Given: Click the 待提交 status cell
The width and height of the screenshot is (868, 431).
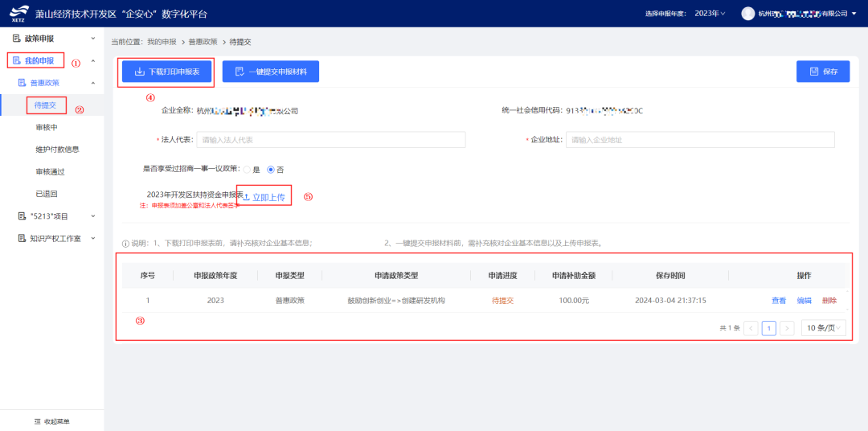Looking at the screenshot, I should (502, 301).
